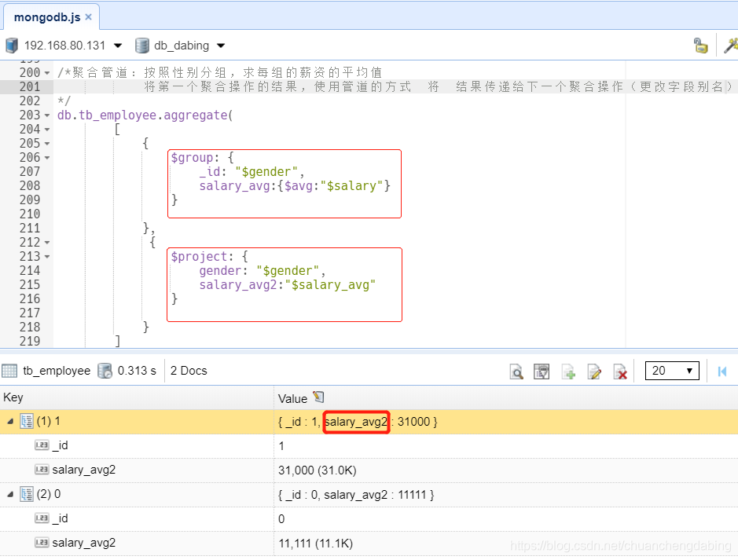Click code line db.tb_employee.aggregate(
The width and height of the screenshot is (738, 560).
(145, 115)
